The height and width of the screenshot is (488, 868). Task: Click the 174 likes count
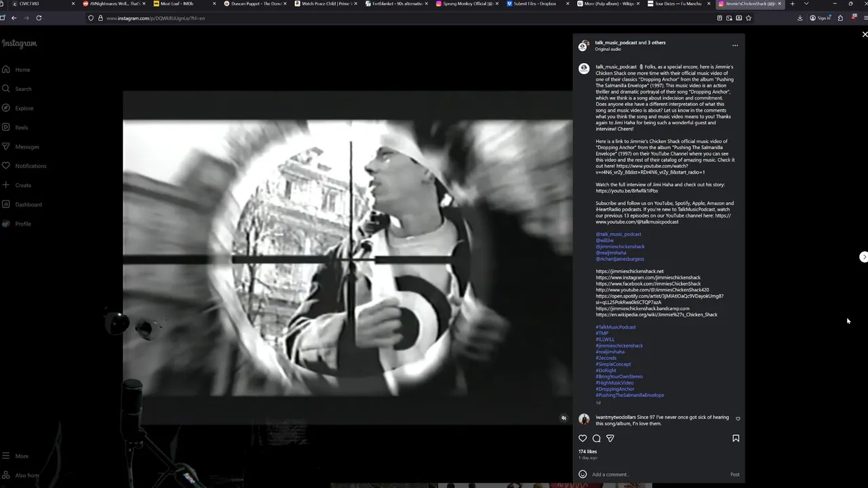(x=587, y=451)
